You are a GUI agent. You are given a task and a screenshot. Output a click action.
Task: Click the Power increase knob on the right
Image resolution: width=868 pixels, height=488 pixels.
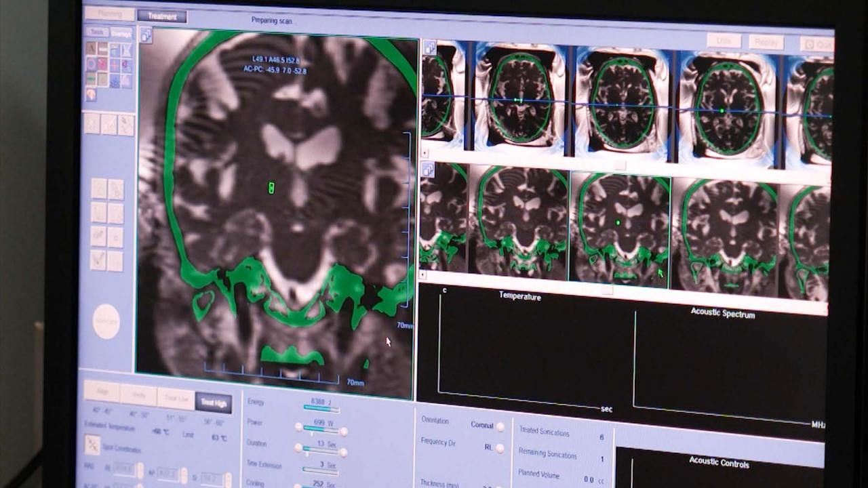[344, 432]
